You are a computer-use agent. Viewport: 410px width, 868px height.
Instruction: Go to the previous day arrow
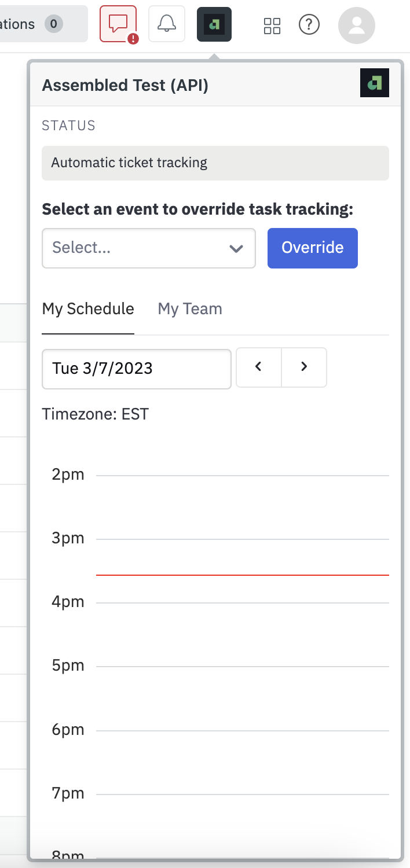pyautogui.click(x=259, y=367)
